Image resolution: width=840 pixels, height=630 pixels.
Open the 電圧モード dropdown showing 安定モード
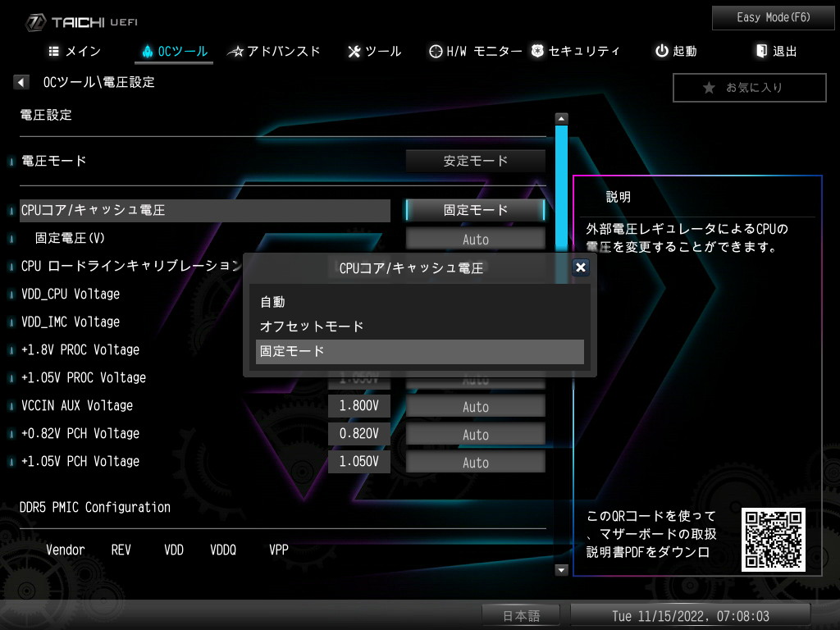coord(475,161)
